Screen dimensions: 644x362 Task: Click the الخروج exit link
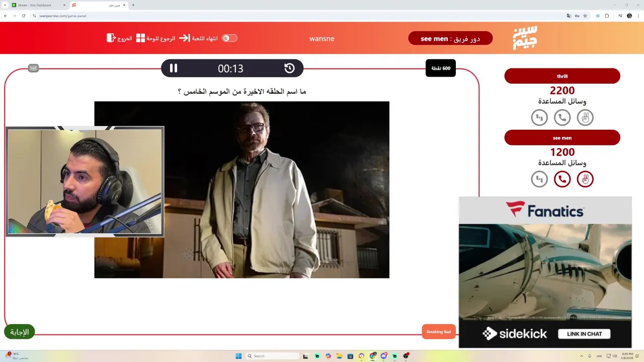[x=125, y=38]
